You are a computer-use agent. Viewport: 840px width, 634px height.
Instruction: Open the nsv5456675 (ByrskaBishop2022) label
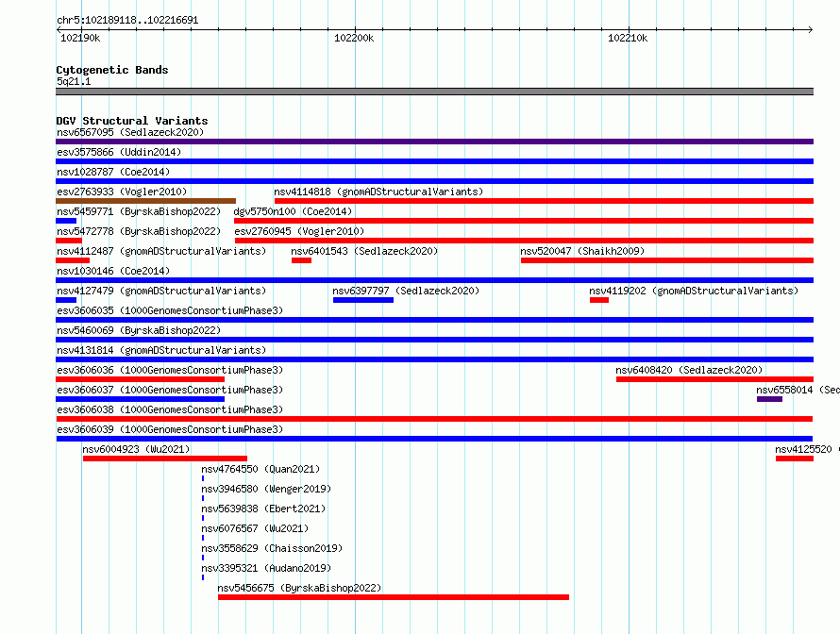tap(299, 588)
